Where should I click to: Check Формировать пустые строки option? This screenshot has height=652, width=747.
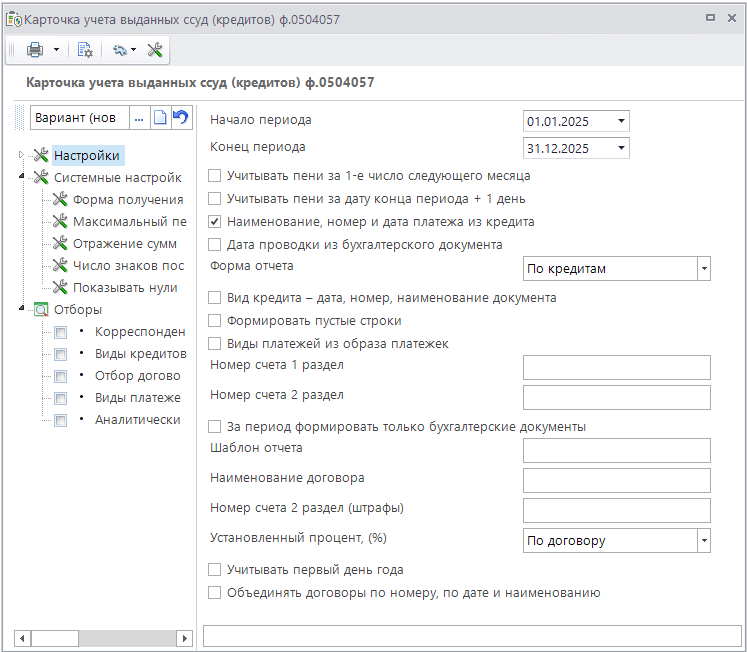coord(214,321)
